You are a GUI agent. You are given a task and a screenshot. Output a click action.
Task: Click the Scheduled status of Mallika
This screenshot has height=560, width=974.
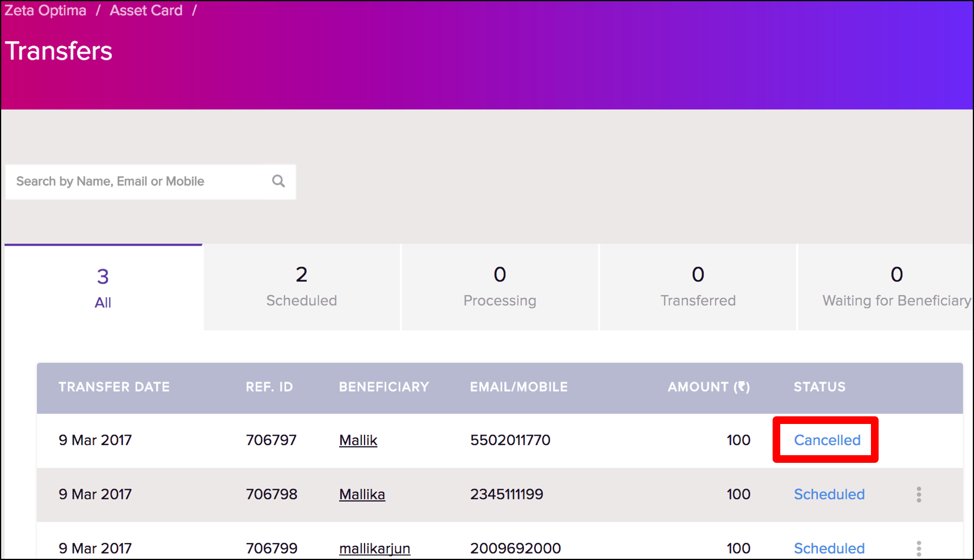[x=829, y=495]
